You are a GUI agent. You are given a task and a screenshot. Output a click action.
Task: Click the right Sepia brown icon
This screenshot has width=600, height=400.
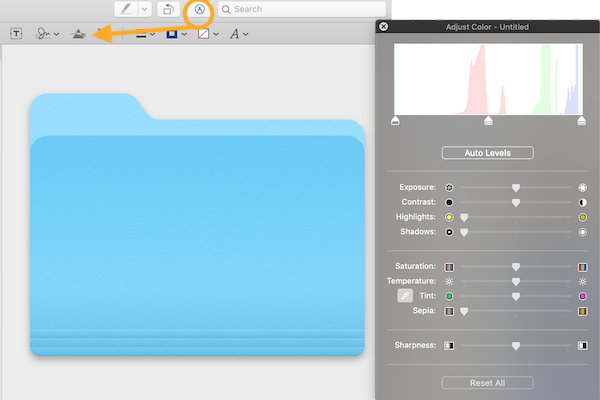pos(582,311)
